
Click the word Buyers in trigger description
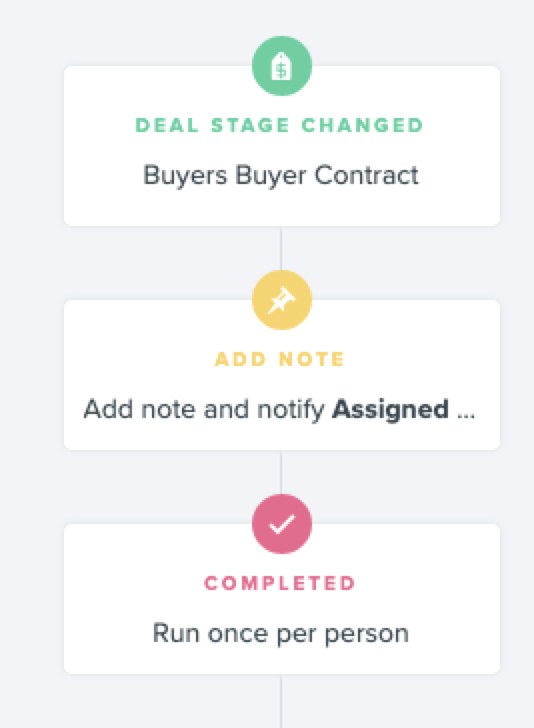[185, 176]
